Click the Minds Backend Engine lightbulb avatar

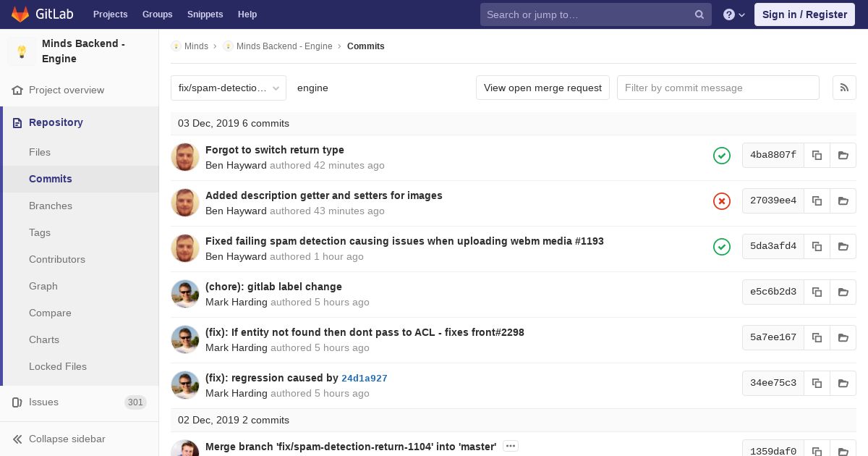22,51
